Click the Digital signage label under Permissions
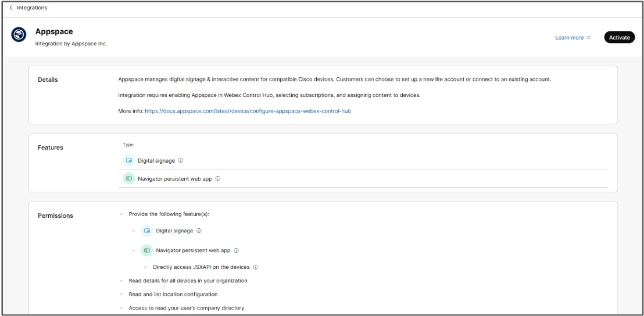The width and height of the screenshot is (644, 316). pos(174,231)
